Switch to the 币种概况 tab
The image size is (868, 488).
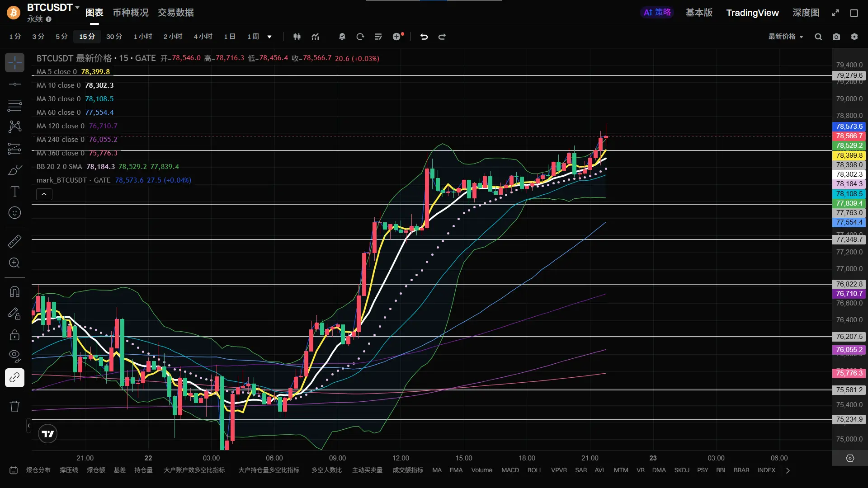pos(130,13)
